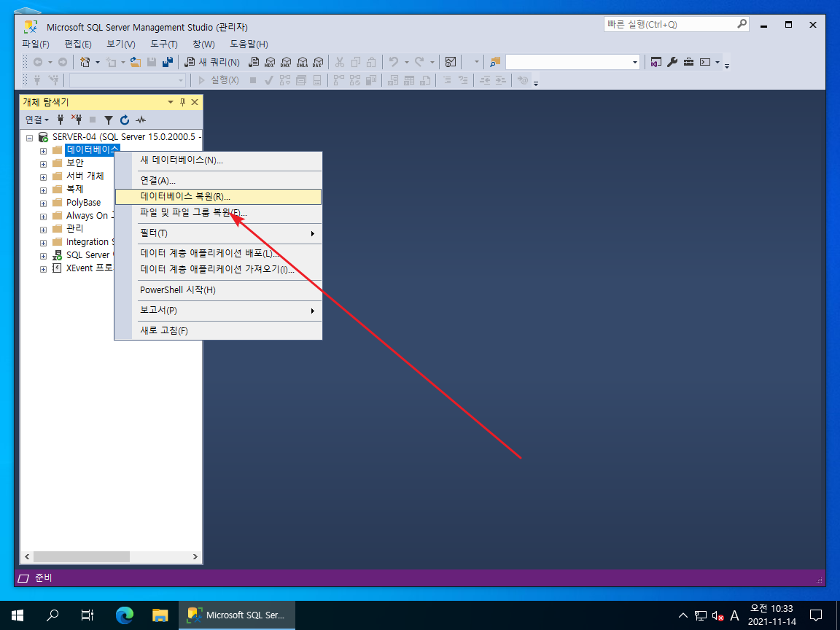This screenshot has height=630, width=840.
Task: Click the Open File folder icon
Action: click(136, 62)
